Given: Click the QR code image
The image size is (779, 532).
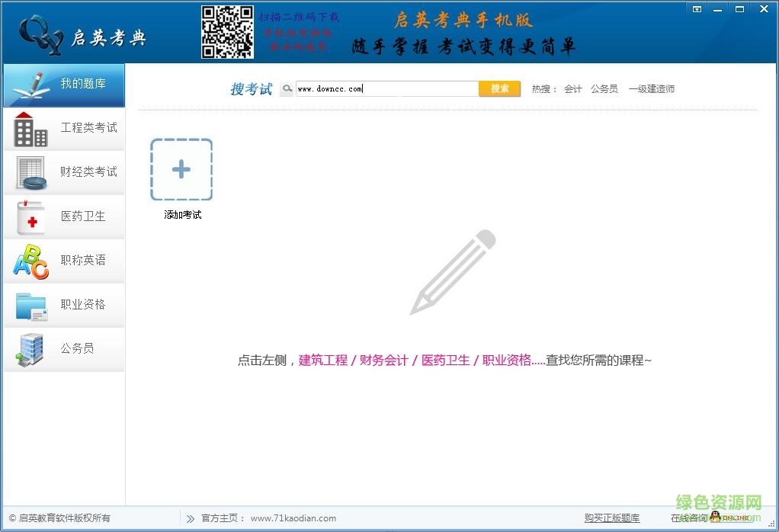Looking at the screenshot, I should pos(228,32).
